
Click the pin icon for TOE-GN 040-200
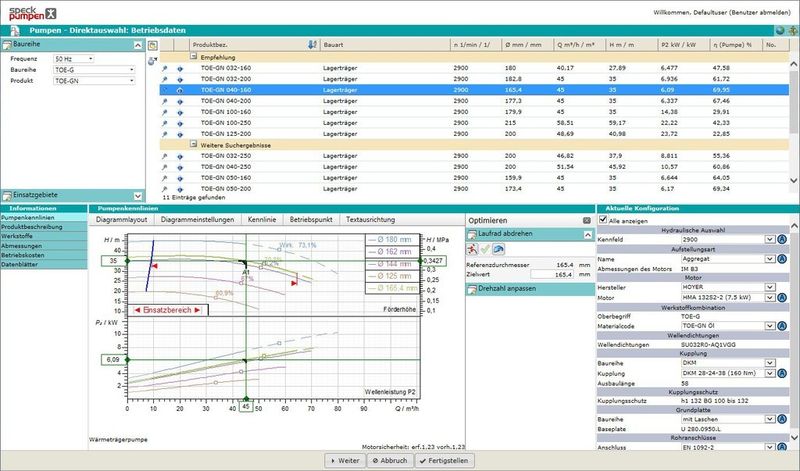tap(164, 102)
